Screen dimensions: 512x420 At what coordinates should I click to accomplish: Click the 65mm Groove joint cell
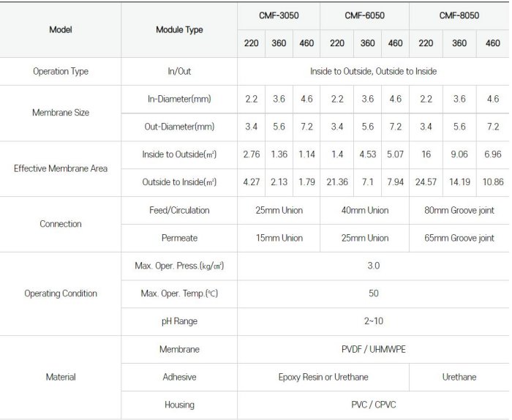(459, 238)
